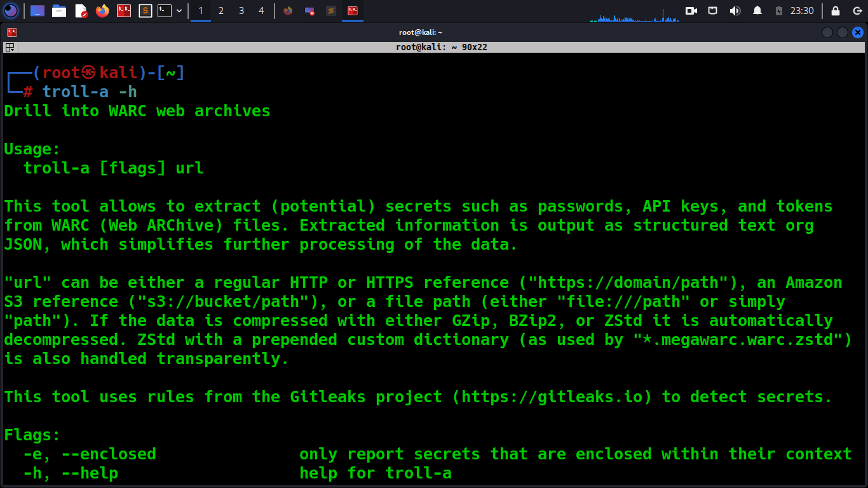Launch the red Terminator terminal launcher
Image resolution: width=868 pixels, height=488 pixels.
coord(124,11)
